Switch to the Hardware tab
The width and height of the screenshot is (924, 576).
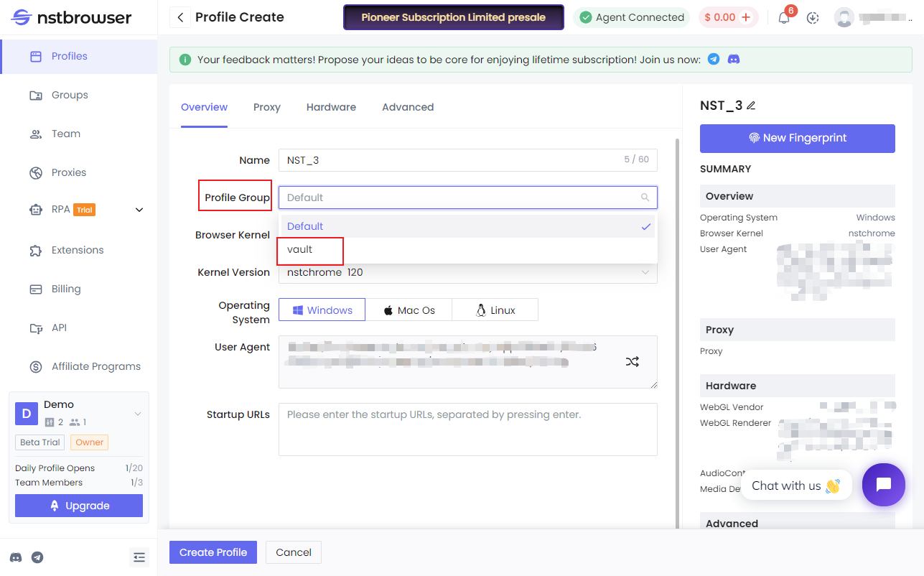pyautogui.click(x=331, y=107)
